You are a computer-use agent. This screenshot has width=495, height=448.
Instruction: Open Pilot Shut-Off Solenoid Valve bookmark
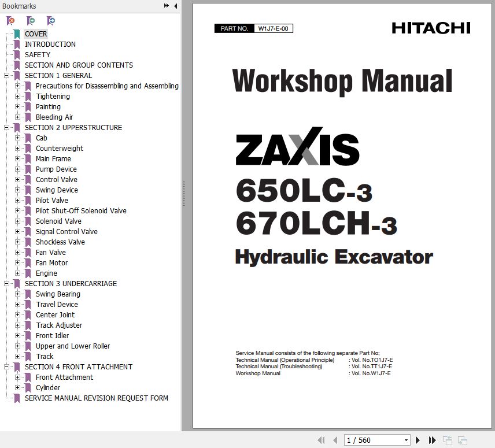tap(81, 211)
